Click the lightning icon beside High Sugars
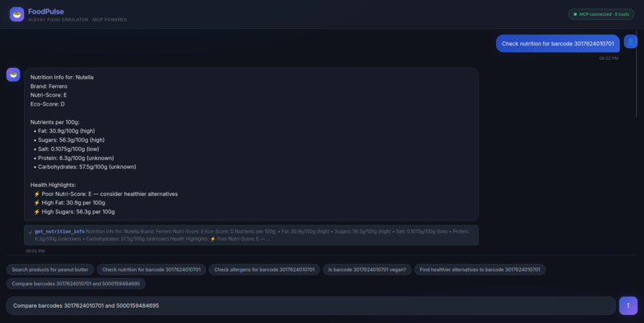Screen dimensions: 644x323 tap(37, 212)
